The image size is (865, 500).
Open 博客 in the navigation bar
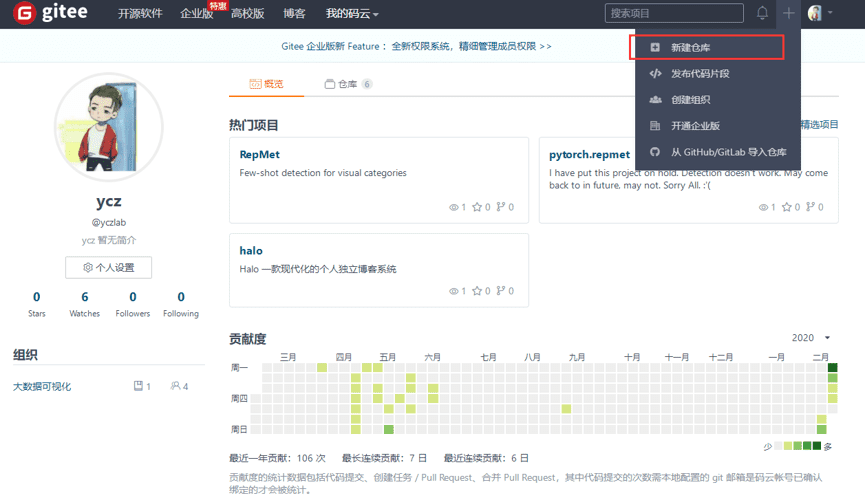[294, 13]
